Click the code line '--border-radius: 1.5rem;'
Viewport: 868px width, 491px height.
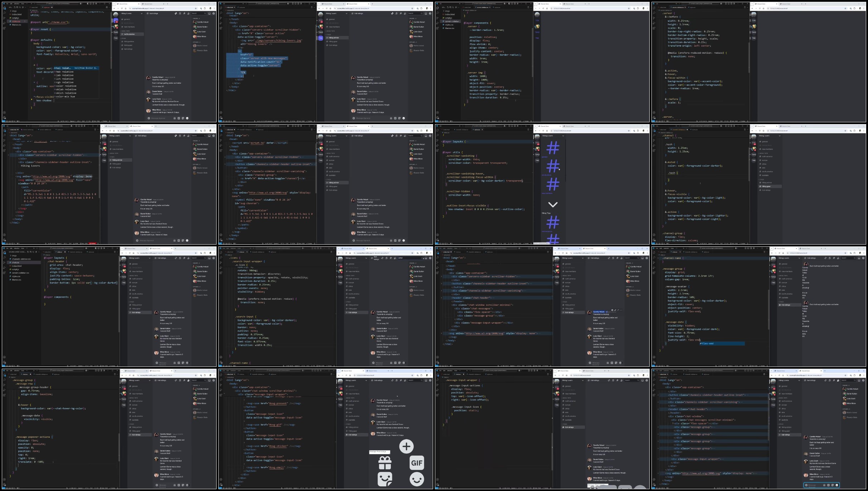point(486,30)
